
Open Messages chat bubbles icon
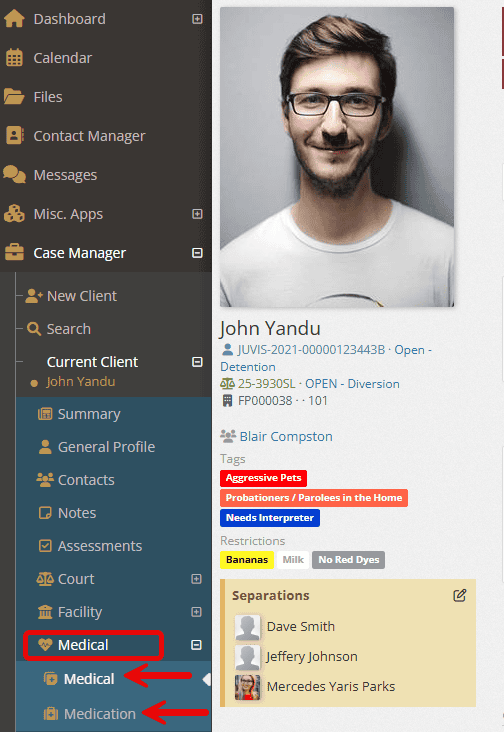(x=14, y=175)
